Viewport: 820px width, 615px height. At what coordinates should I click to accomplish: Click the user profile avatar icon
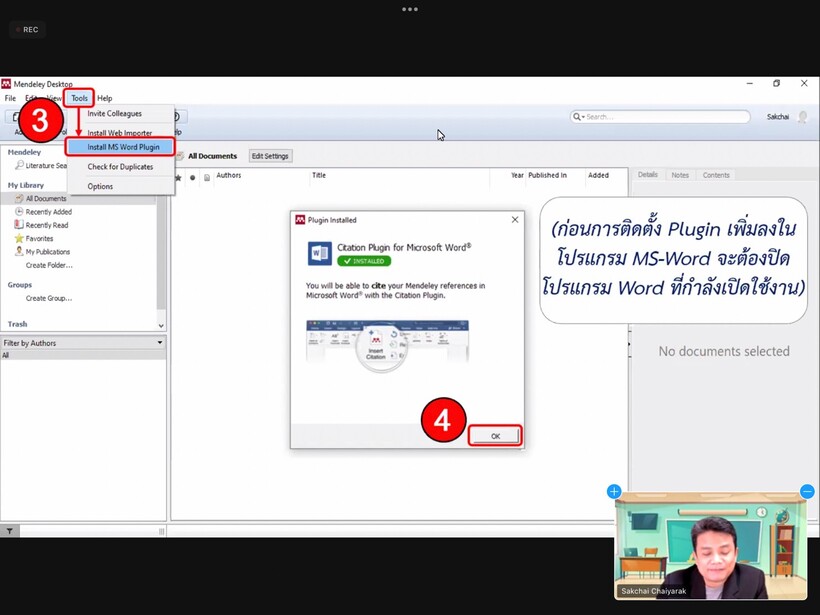[x=802, y=117]
